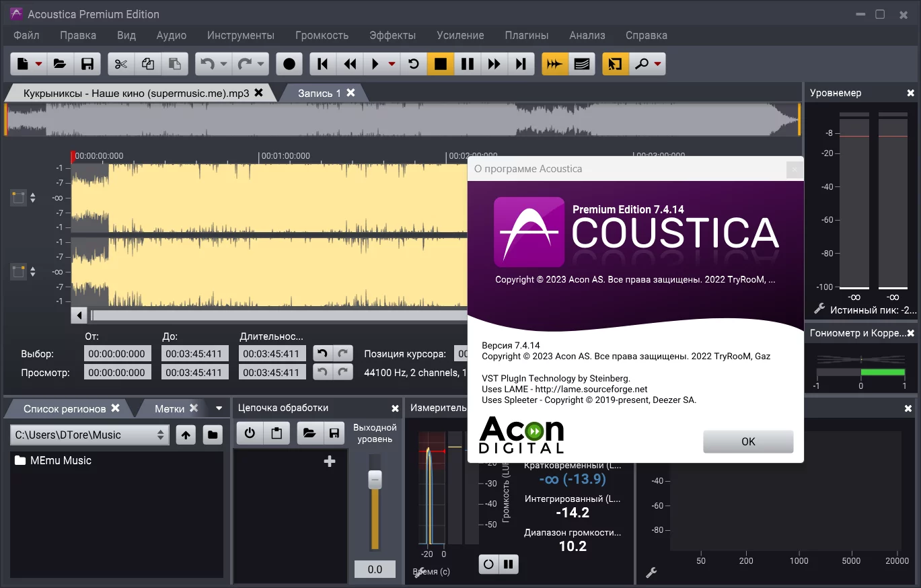This screenshot has width=921, height=588.
Task: Click the waveform horizontal scrollbar left arrow
Action: (80, 315)
